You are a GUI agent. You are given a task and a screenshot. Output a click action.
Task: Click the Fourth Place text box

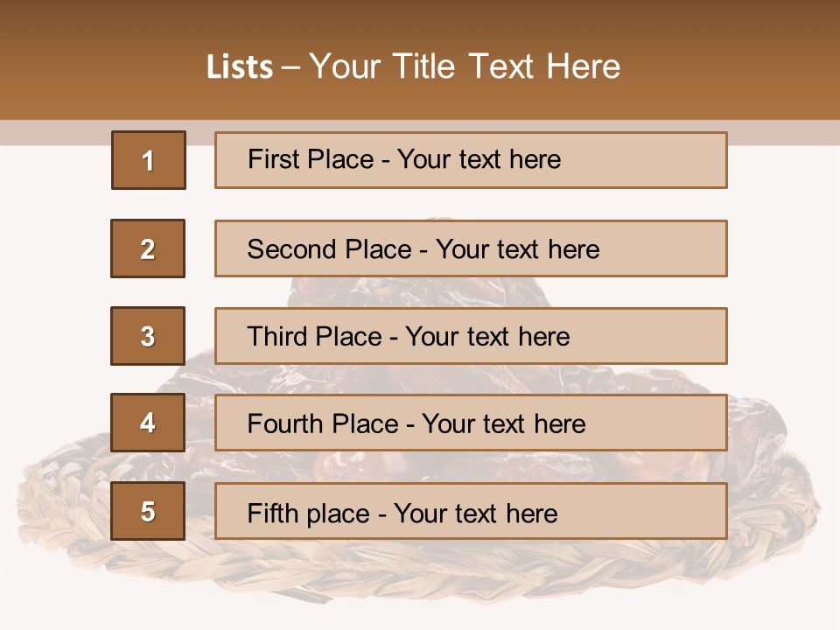[471, 423]
